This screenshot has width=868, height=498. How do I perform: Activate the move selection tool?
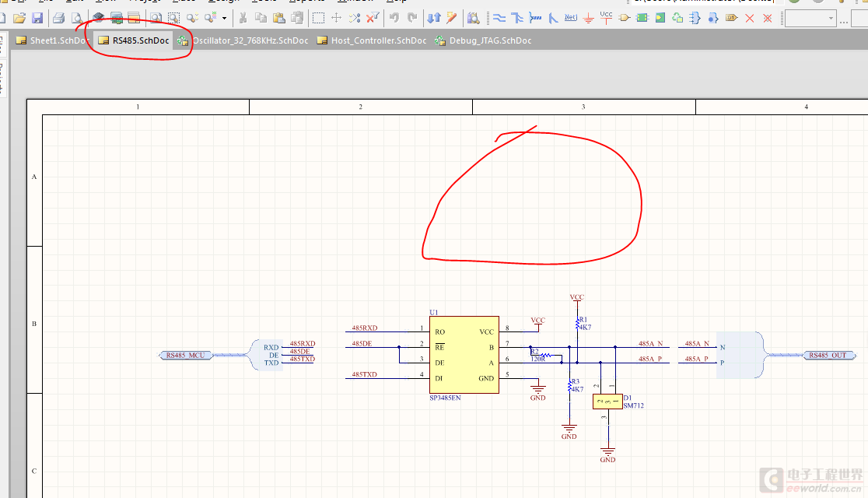click(336, 18)
